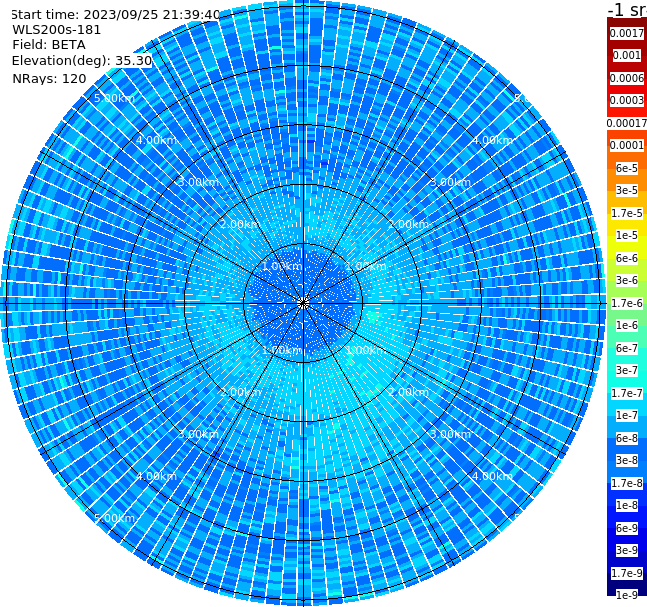Select the 6e-9 colorbar tick
The width and height of the screenshot is (647, 607).
(x=627, y=528)
